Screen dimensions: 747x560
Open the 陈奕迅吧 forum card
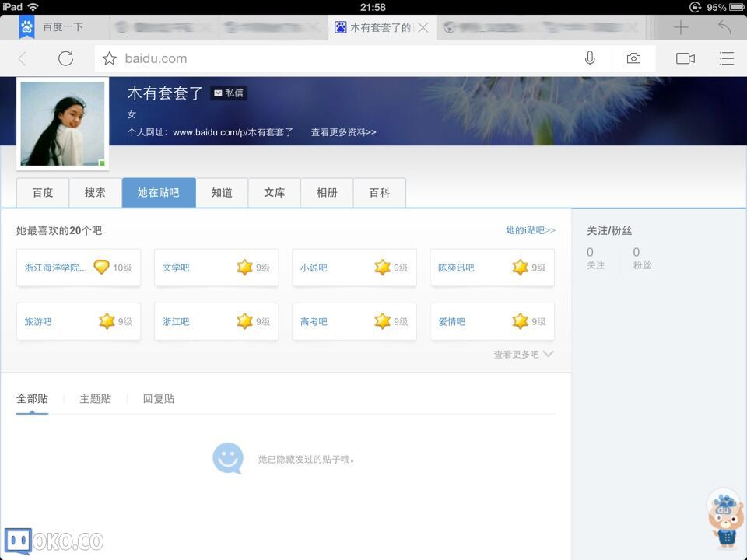point(492,268)
